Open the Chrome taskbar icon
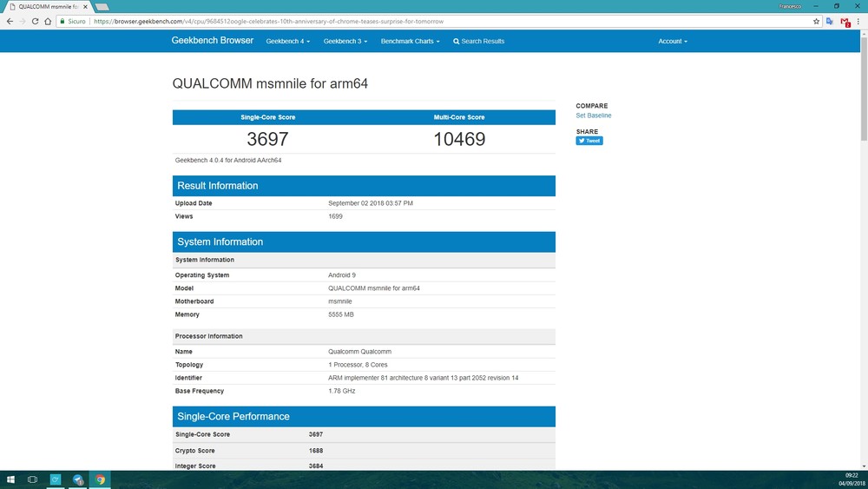The width and height of the screenshot is (868, 489). click(100, 479)
